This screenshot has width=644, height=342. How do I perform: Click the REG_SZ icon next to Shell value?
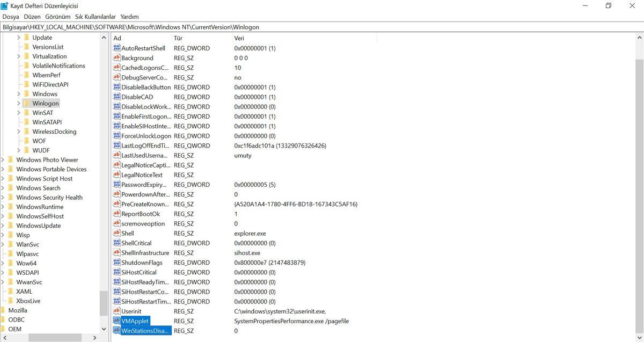click(x=116, y=234)
